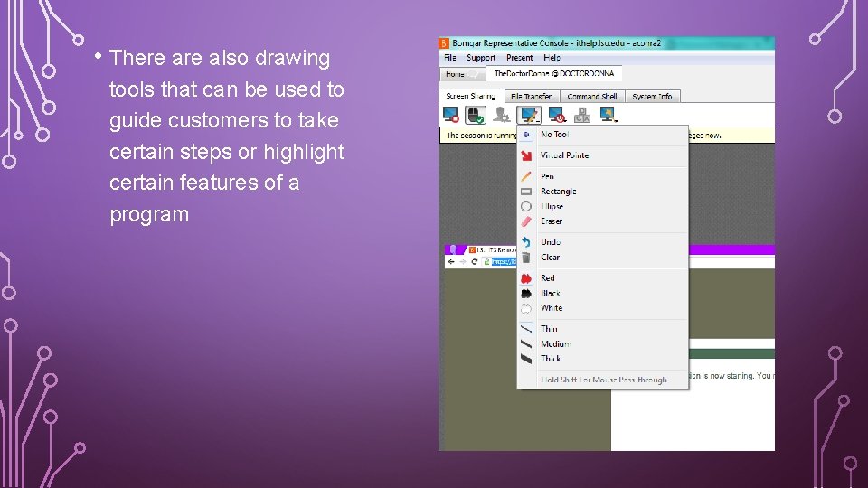Click the remote browser forward arrow
868x488 pixels.
point(462,262)
